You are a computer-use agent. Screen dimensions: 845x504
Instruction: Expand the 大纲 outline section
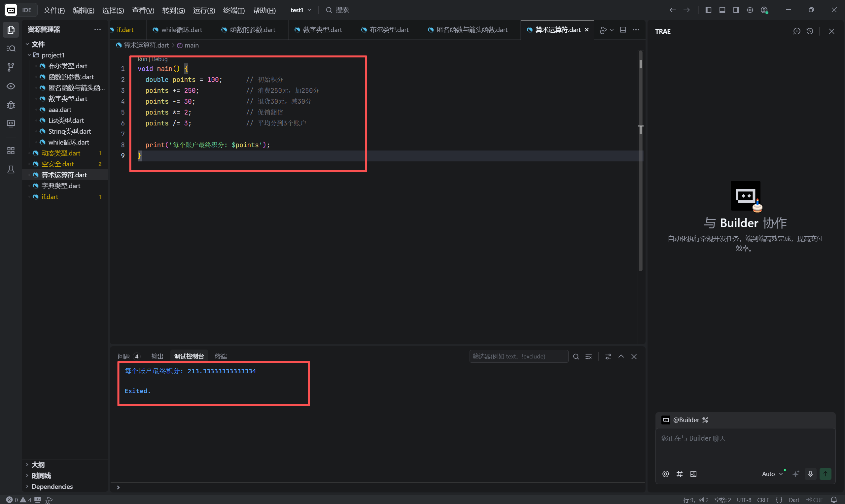(x=38, y=465)
